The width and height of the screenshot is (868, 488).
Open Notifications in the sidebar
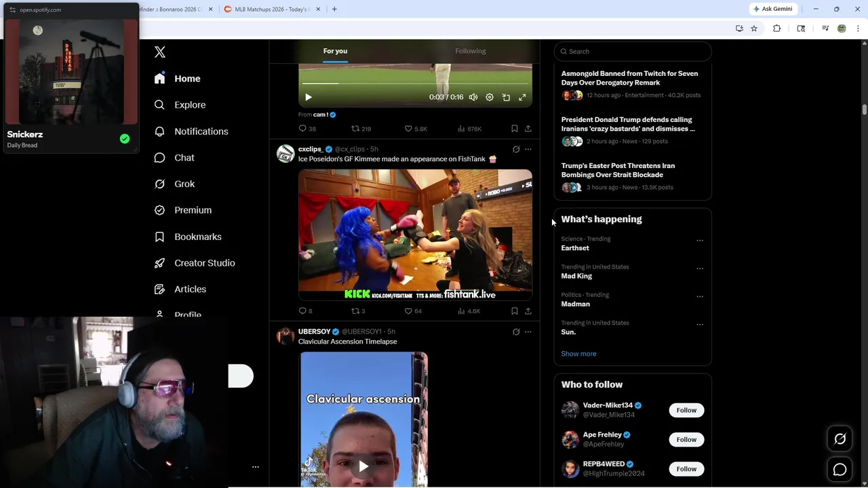tap(191, 131)
